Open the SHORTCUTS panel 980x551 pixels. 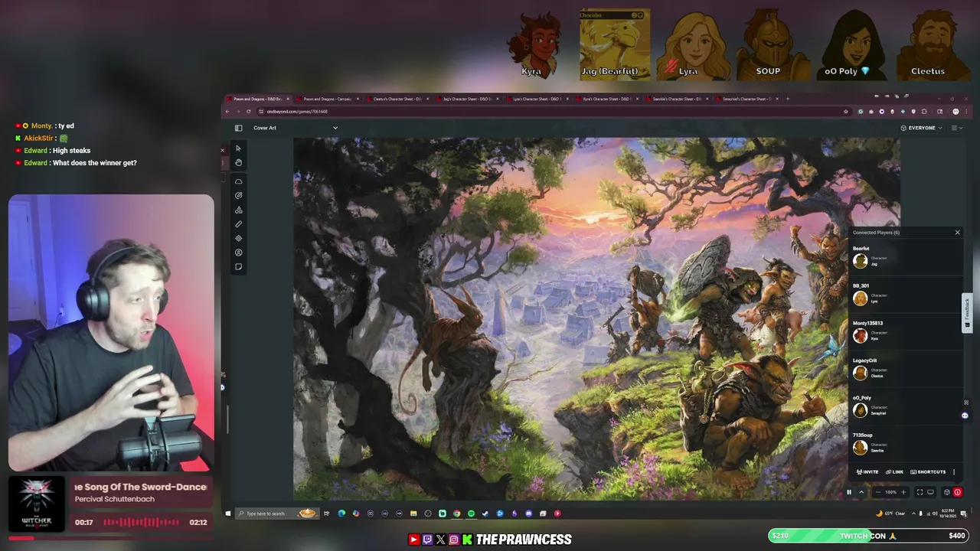click(x=928, y=471)
